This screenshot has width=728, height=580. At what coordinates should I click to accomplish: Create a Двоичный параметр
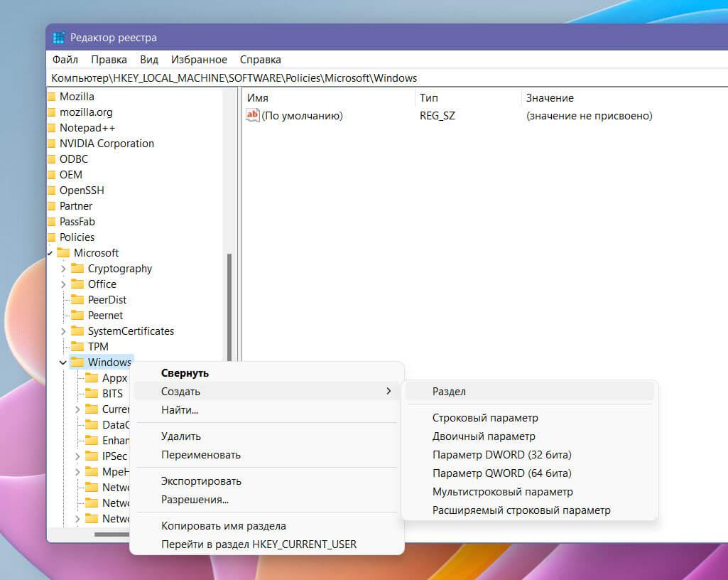(x=530, y=436)
